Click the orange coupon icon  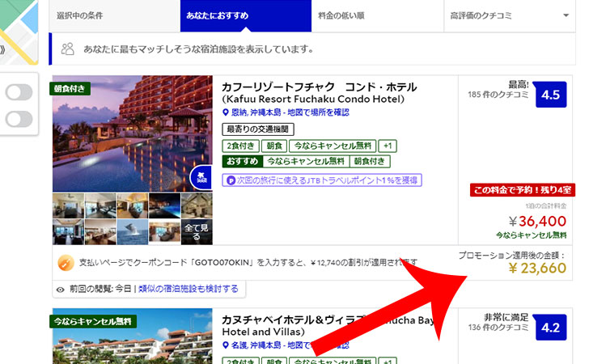click(66, 263)
